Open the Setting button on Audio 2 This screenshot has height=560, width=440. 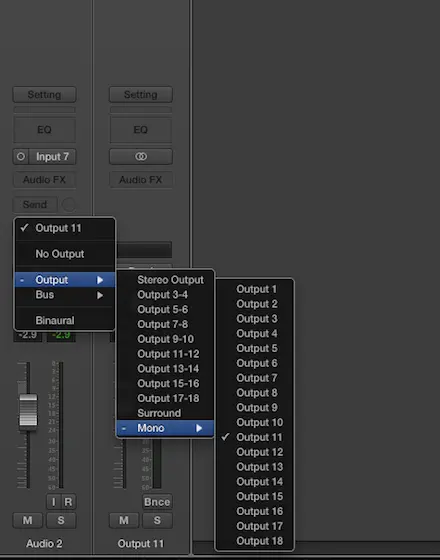coord(44,95)
